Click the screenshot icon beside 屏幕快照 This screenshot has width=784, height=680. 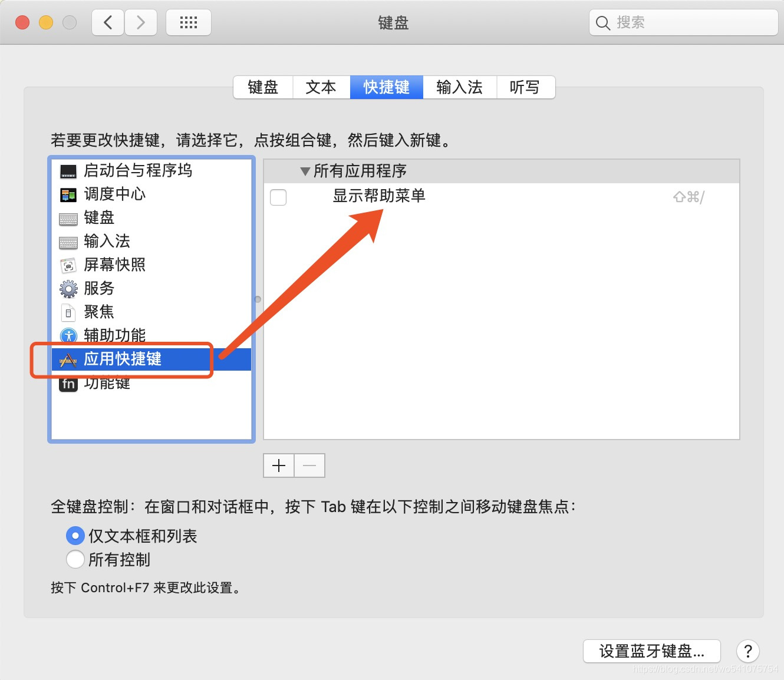[68, 266]
